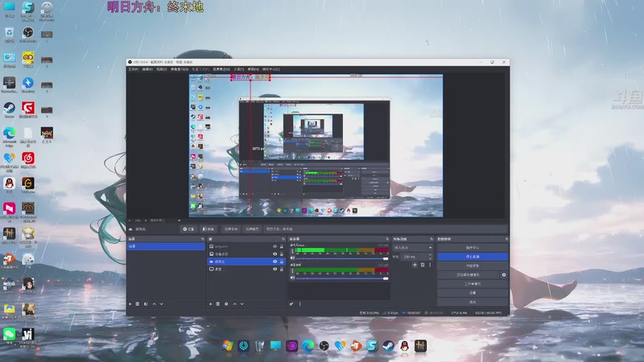Undock the Scenes panel with its header pop-out icon
Viewport: 644px width, 362px height.
(x=202, y=239)
